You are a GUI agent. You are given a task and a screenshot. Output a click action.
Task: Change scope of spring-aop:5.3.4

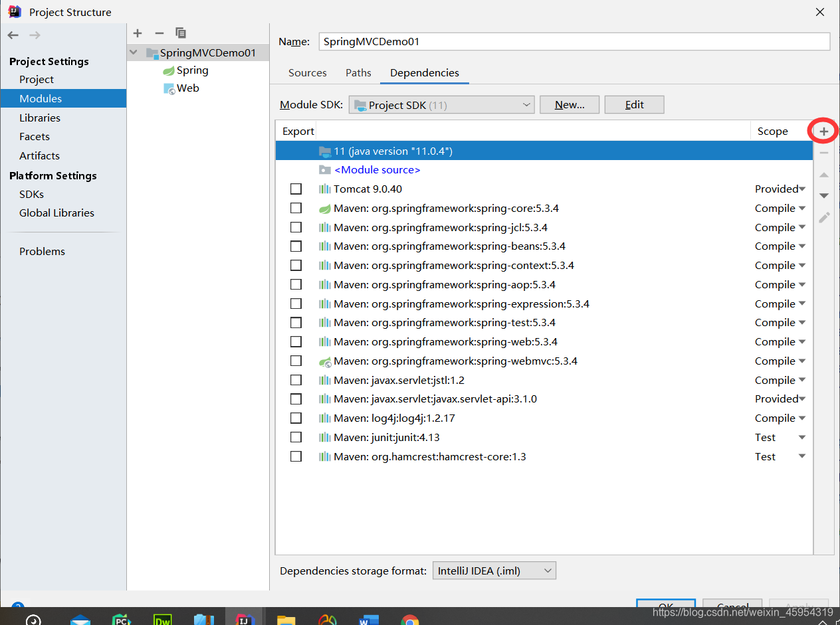(x=780, y=285)
